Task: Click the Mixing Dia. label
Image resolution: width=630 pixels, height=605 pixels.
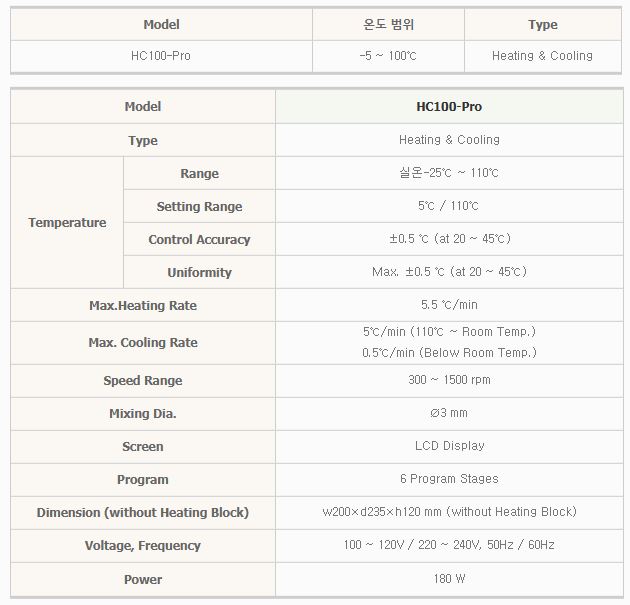Action: coord(143,414)
